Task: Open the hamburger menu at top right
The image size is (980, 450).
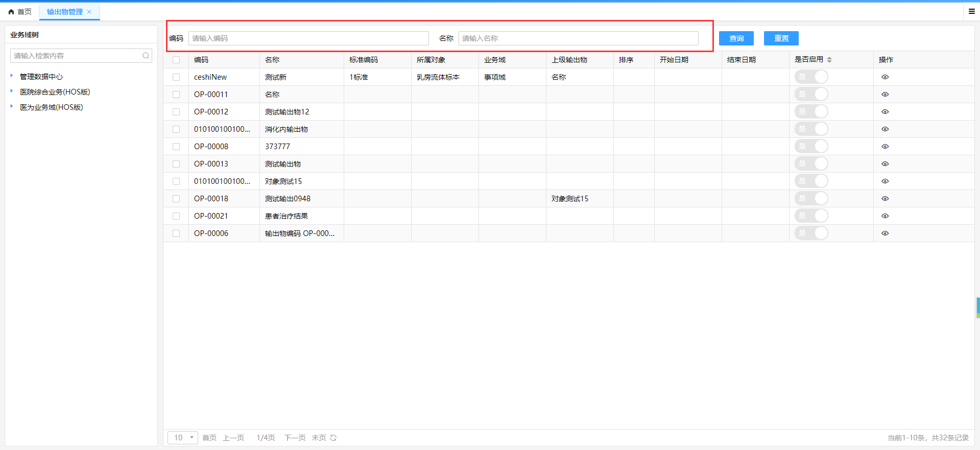Action: point(971,11)
